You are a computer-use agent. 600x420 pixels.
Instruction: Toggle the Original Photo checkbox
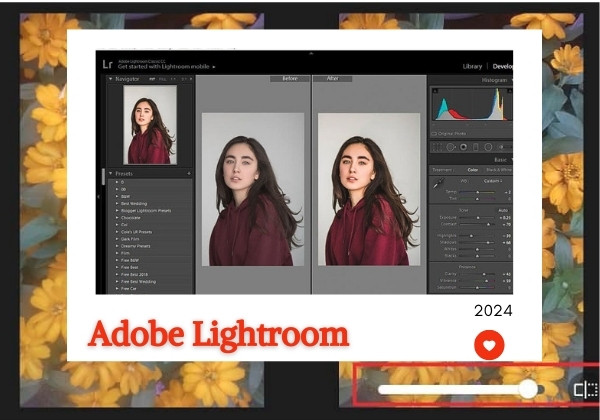coord(434,134)
